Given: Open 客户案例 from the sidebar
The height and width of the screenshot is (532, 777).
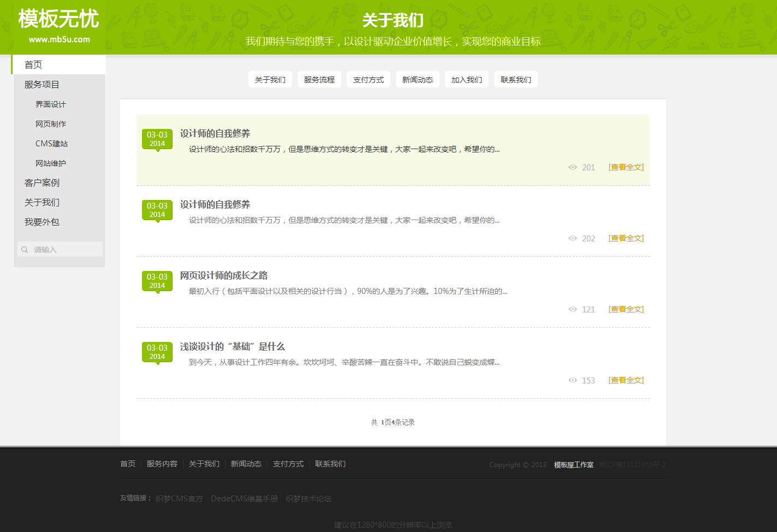Looking at the screenshot, I should click(41, 182).
